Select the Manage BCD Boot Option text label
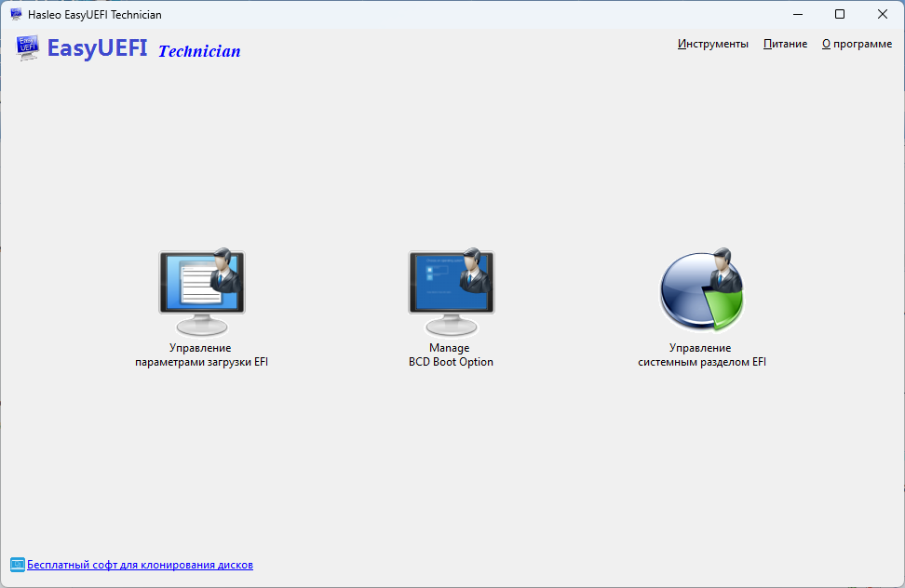Image resolution: width=905 pixels, height=588 pixels. click(451, 355)
